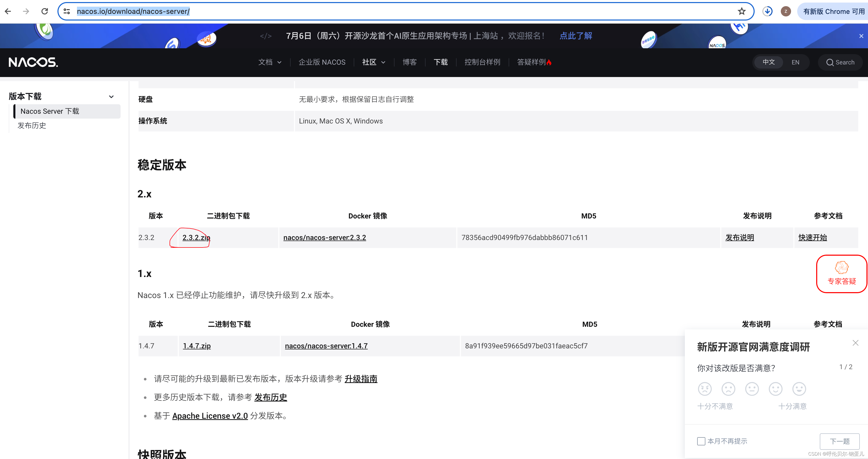Open the Chrome downloads icon
Viewport: 868px width, 459px height.
pos(768,11)
